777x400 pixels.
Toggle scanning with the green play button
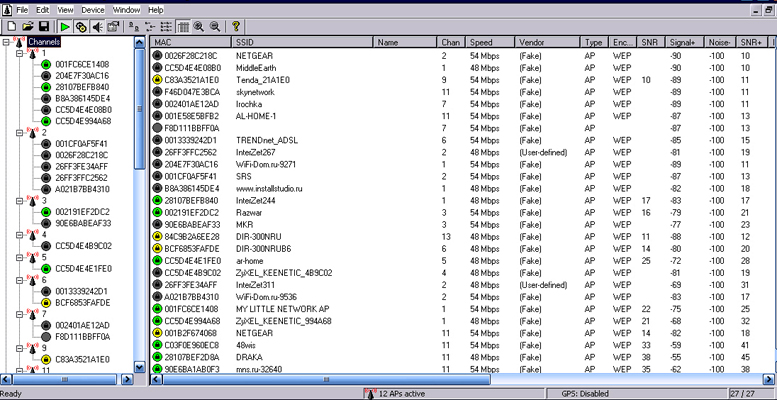point(64,26)
